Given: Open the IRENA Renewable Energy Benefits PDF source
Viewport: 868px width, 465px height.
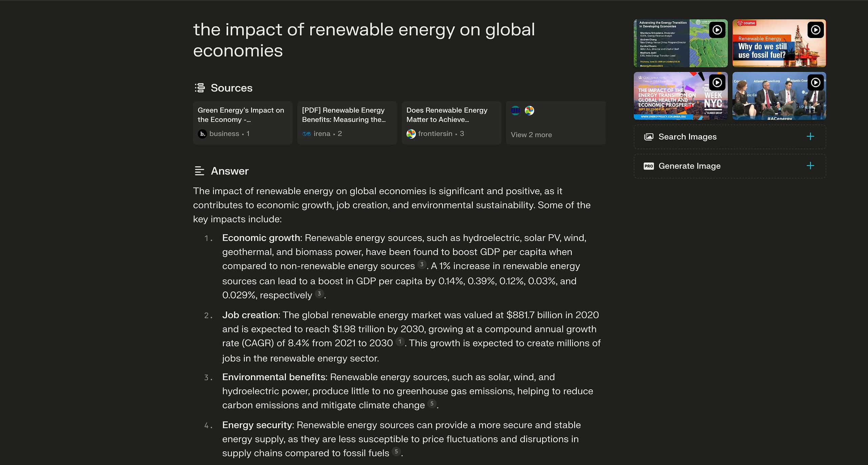Looking at the screenshot, I should (x=347, y=123).
